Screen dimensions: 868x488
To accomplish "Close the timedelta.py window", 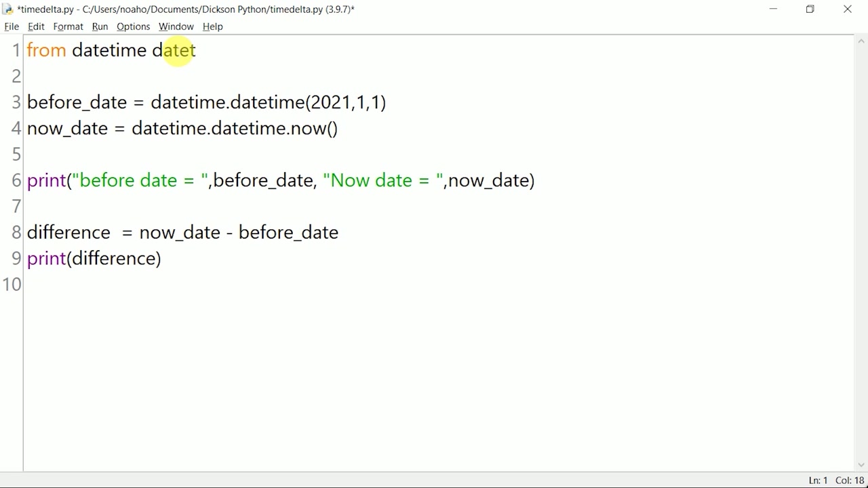I will point(847,9).
